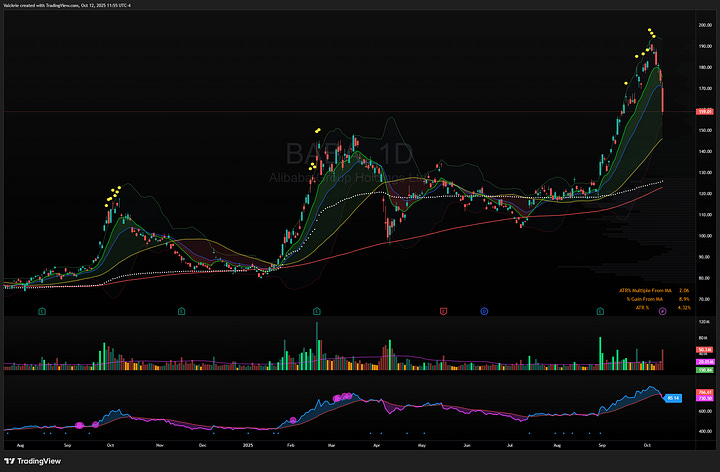Image resolution: width=720 pixels, height=472 pixels.
Task: Open the August 2024 earnings marker
Action: point(42,311)
